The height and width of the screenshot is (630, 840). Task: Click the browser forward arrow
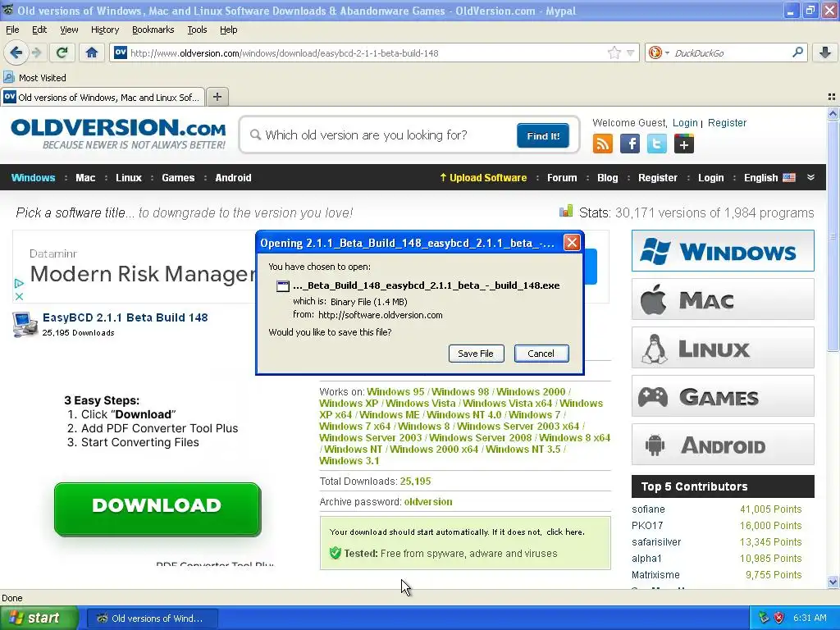click(x=36, y=52)
